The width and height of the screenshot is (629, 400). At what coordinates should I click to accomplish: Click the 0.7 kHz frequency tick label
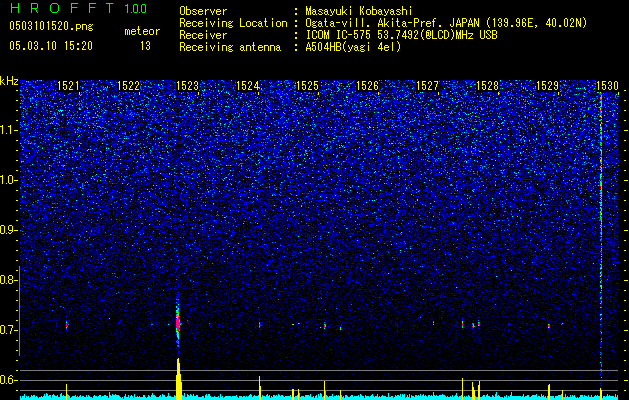[9, 330]
